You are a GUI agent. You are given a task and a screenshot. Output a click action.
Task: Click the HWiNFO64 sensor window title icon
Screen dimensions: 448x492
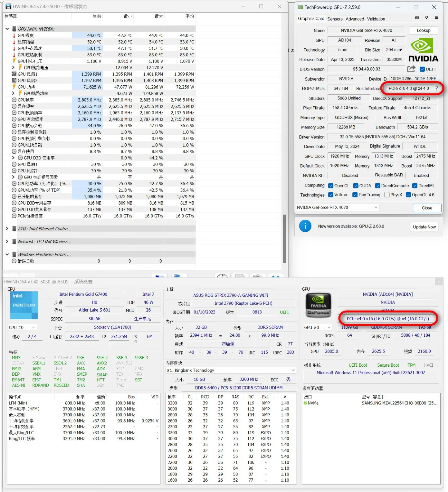click(x=8, y=6)
